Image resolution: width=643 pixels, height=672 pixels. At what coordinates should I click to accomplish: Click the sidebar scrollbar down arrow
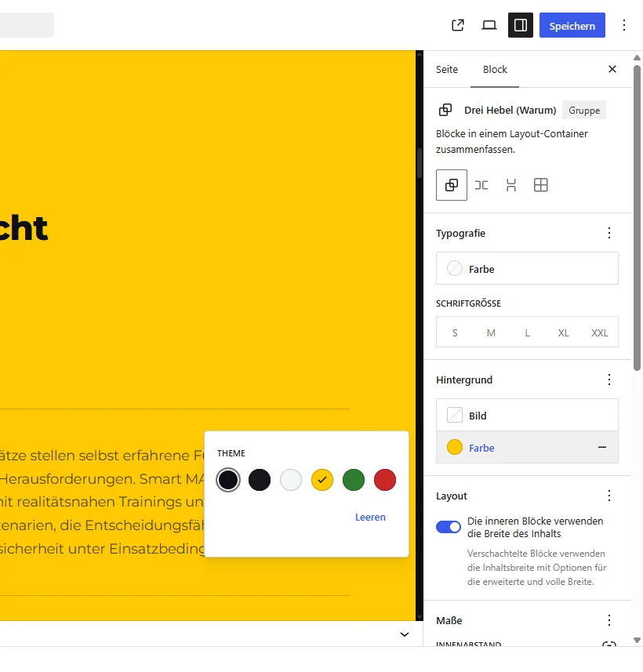click(637, 641)
